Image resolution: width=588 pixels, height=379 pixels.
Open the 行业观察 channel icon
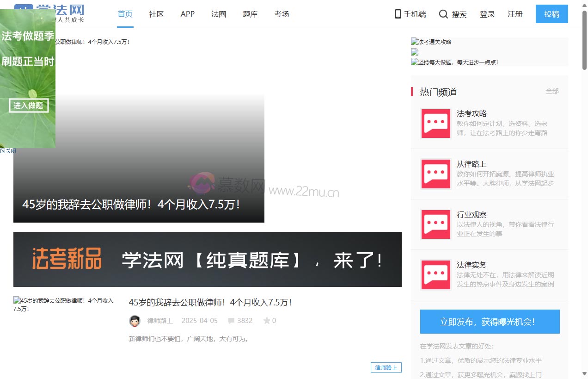435,224
